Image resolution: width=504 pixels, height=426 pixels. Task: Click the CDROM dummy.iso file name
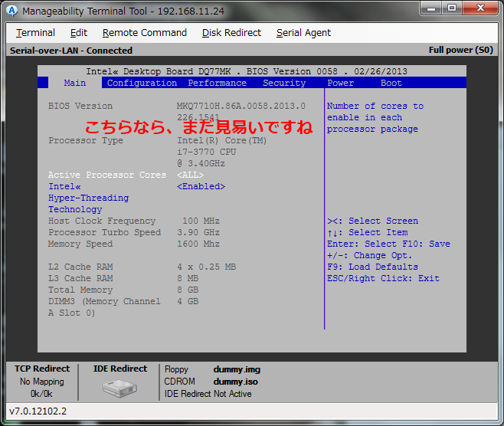click(x=236, y=382)
